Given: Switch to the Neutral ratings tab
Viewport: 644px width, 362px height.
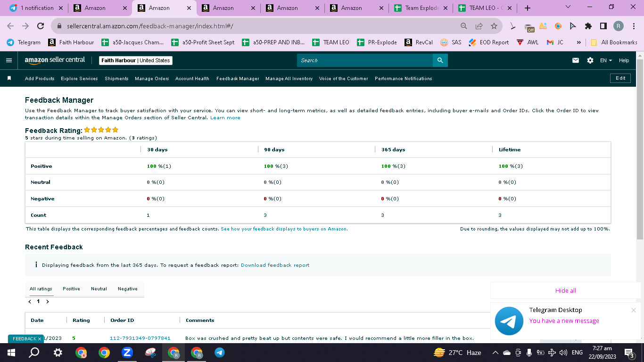Looking at the screenshot, I should tap(99, 289).
